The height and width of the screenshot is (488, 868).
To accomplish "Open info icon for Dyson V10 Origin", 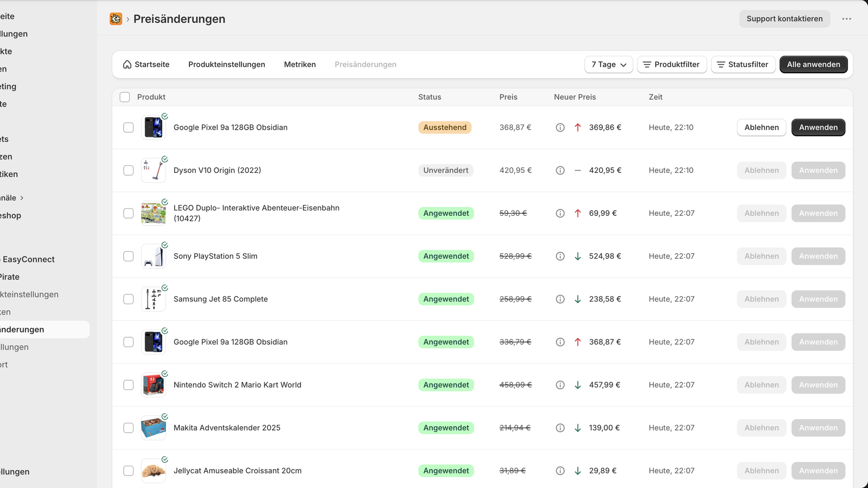I will point(560,170).
